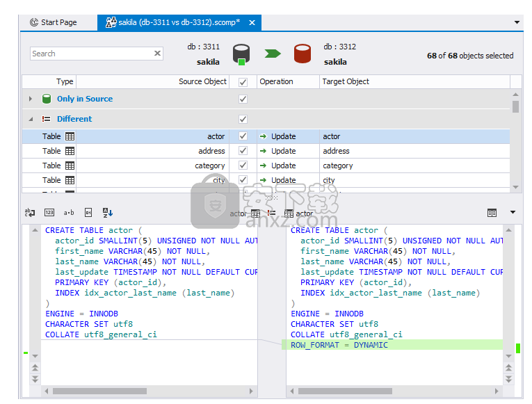Click the target actor table icon in diff header
Viewport: 532px width, 404px height.
pos(289,213)
